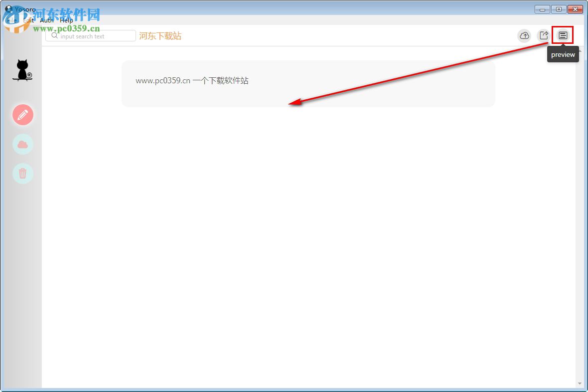Click the cloud sync sidebar icon
Screen dimensions: 588x392
coord(23,144)
